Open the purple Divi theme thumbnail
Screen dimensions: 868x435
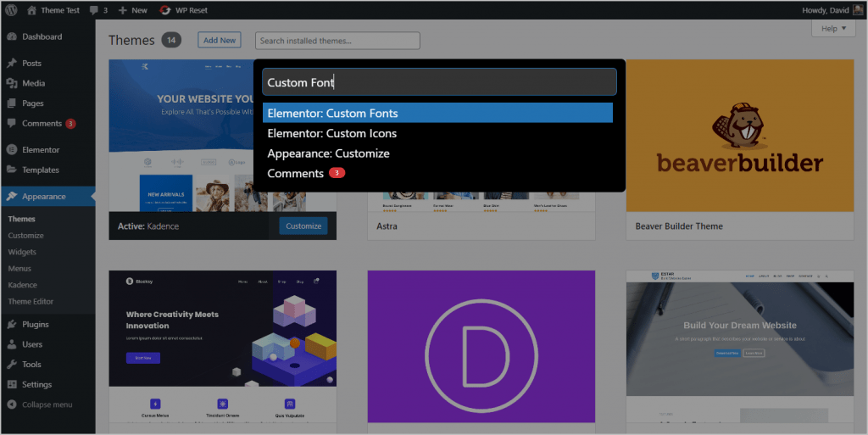point(481,346)
